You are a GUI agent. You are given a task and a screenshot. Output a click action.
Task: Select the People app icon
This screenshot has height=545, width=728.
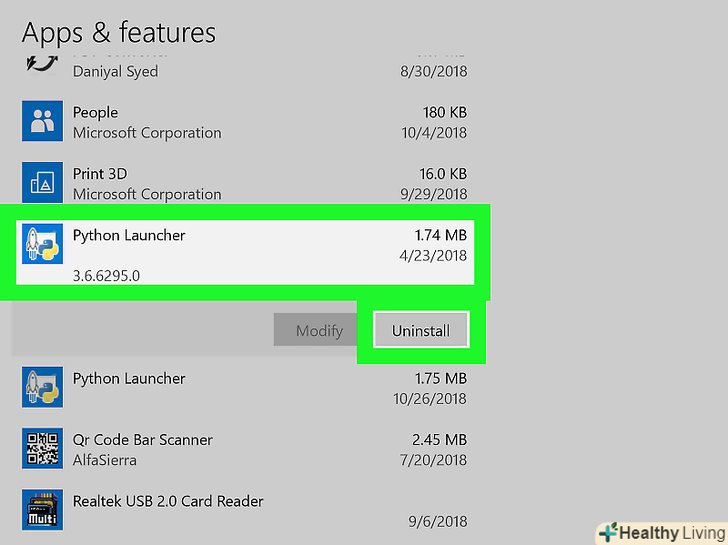pyautogui.click(x=42, y=121)
